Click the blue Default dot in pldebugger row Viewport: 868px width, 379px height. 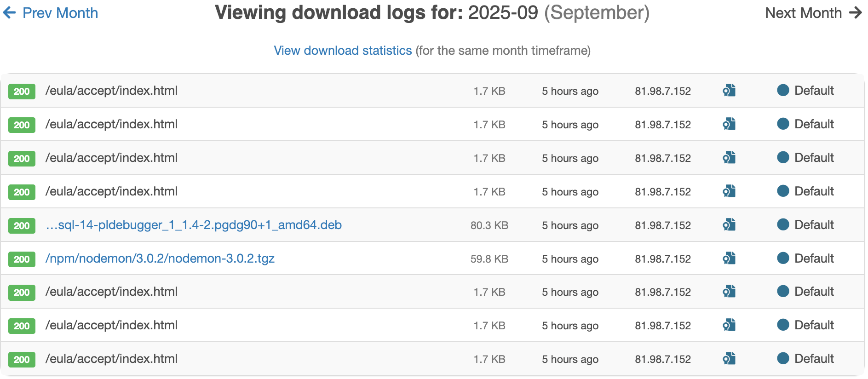click(x=783, y=224)
